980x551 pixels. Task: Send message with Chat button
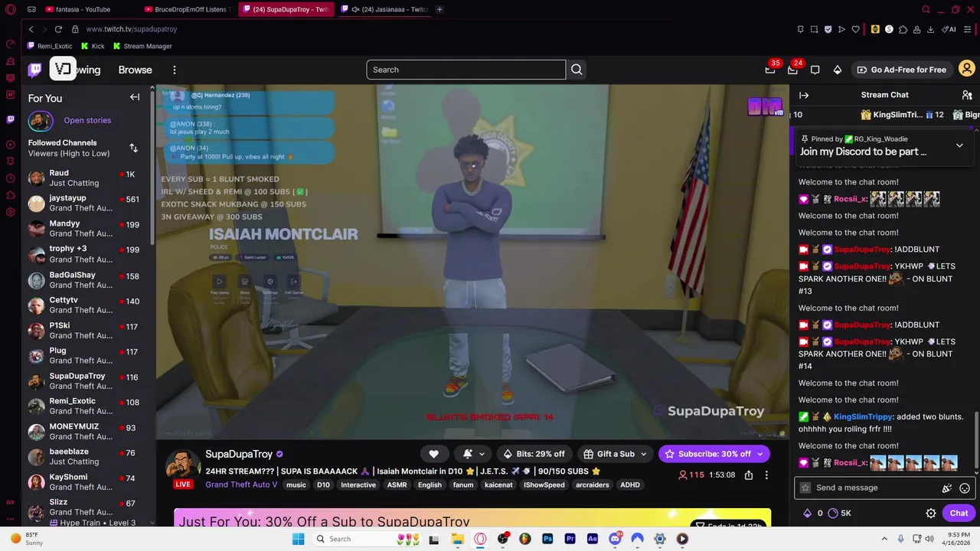(959, 514)
